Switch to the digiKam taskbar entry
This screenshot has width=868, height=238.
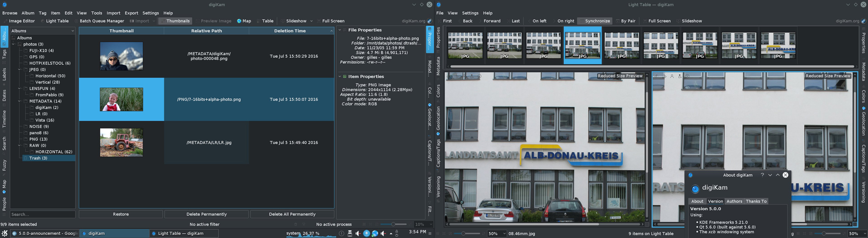(x=114, y=233)
